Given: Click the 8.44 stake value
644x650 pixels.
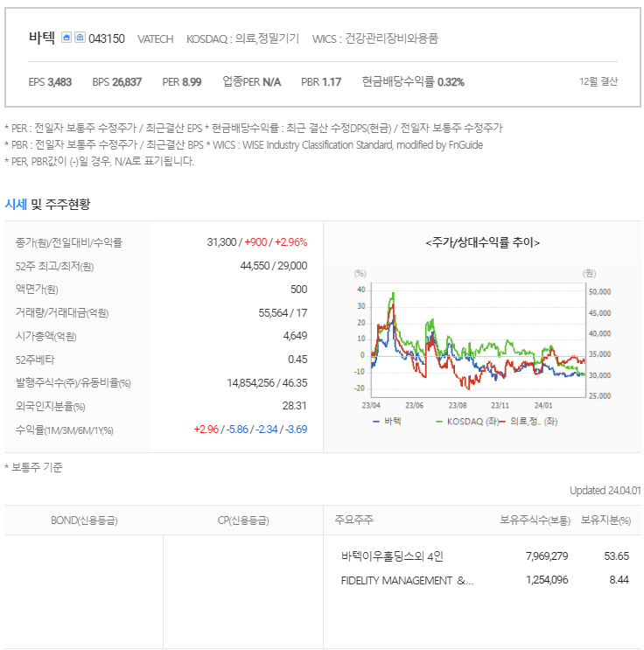Looking at the screenshot, I should coord(619,580).
